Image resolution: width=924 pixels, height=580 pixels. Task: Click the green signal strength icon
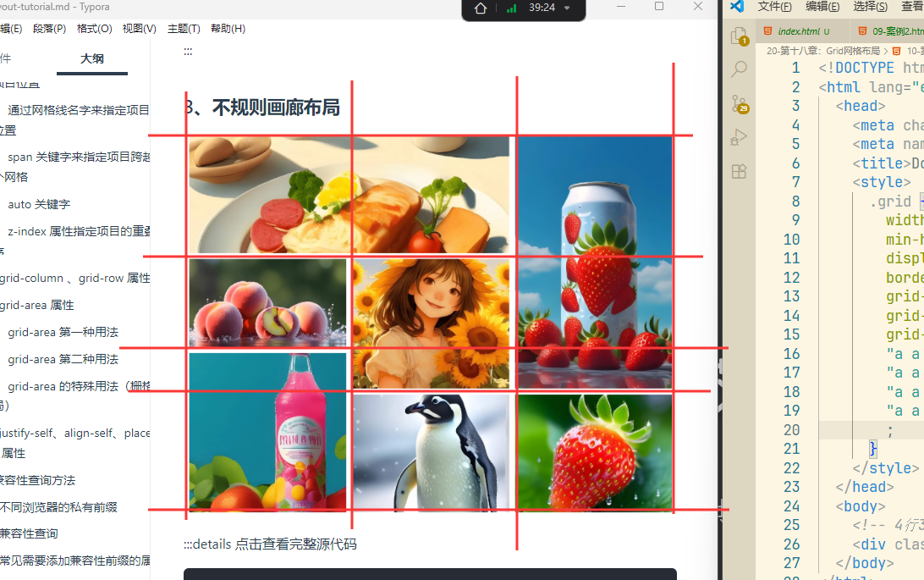pos(511,8)
